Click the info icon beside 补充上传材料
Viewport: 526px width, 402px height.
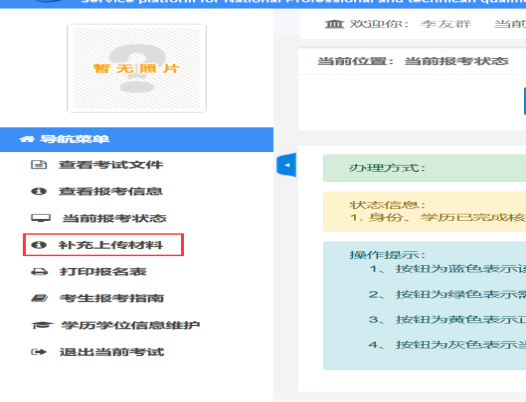[x=39, y=245]
